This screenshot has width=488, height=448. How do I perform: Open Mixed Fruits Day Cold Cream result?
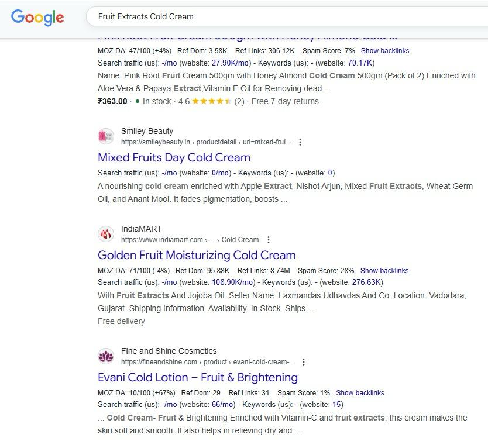pos(174,157)
